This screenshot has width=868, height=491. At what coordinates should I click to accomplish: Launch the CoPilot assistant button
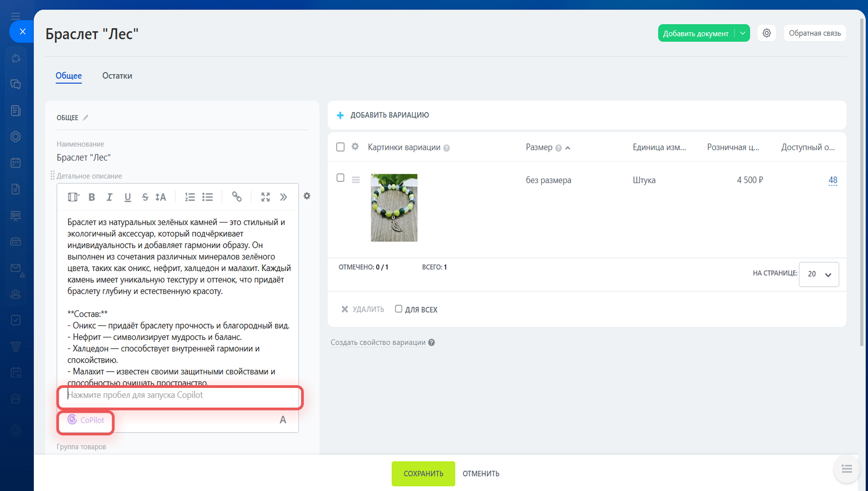86,420
